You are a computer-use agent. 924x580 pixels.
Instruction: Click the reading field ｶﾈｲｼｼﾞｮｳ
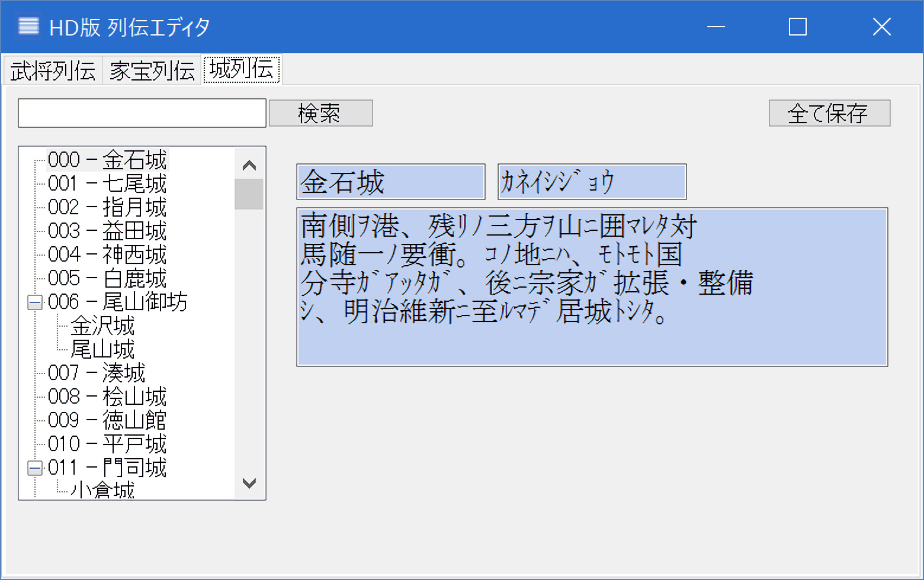(x=592, y=182)
